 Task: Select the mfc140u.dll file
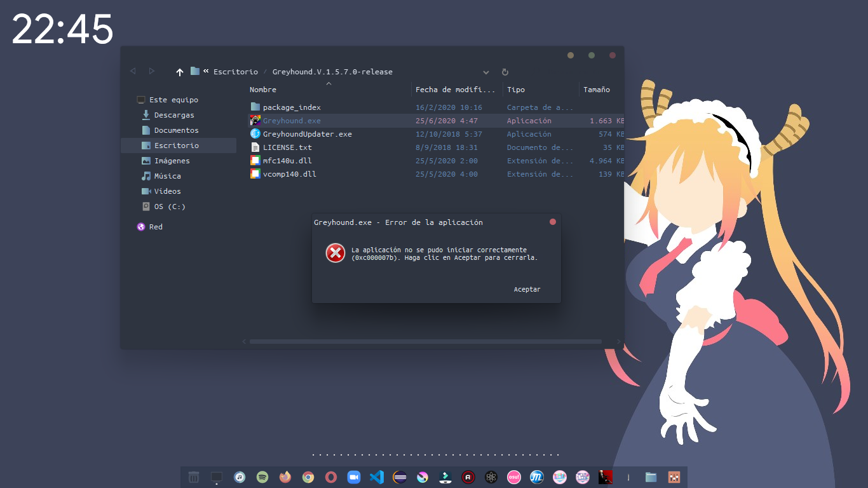tap(287, 161)
